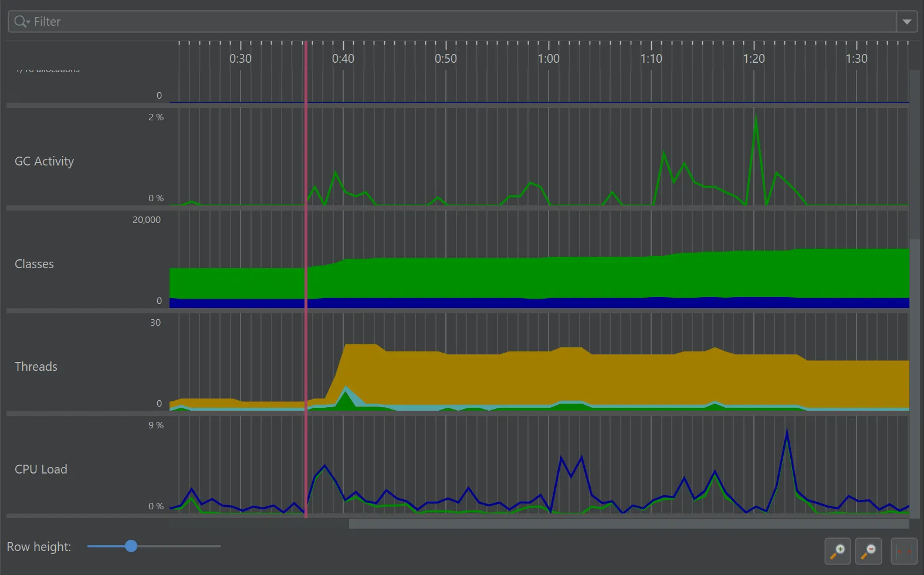Click the tallest CPU Load peak

pos(787,432)
